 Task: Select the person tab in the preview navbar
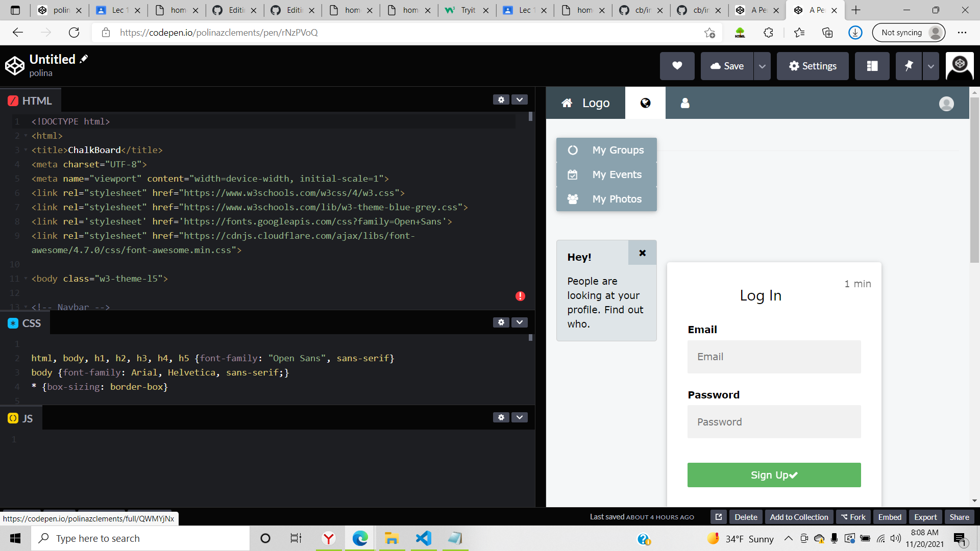tap(685, 103)
